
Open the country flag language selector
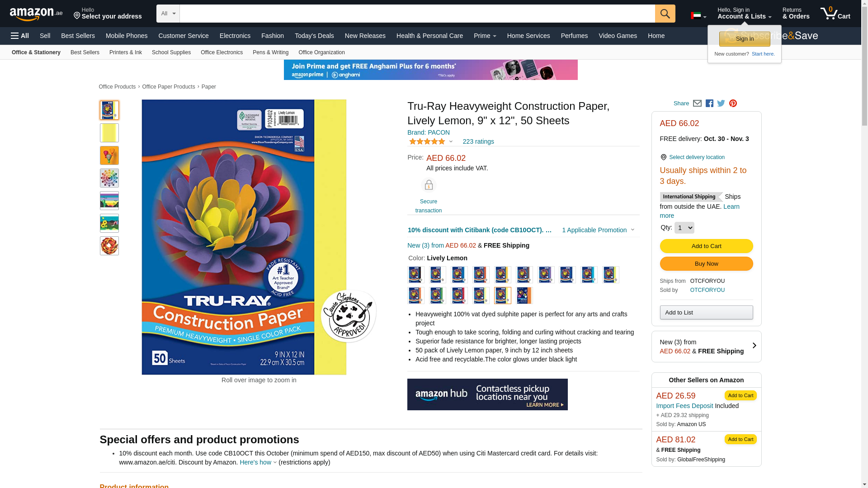[698, 16]
